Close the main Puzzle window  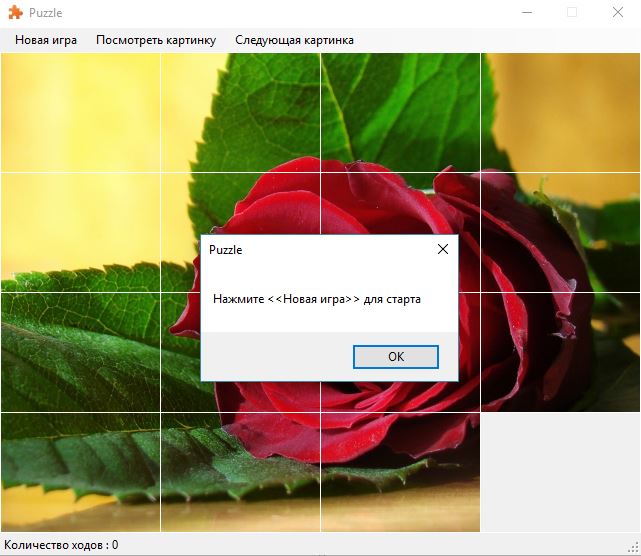[618, 13]
